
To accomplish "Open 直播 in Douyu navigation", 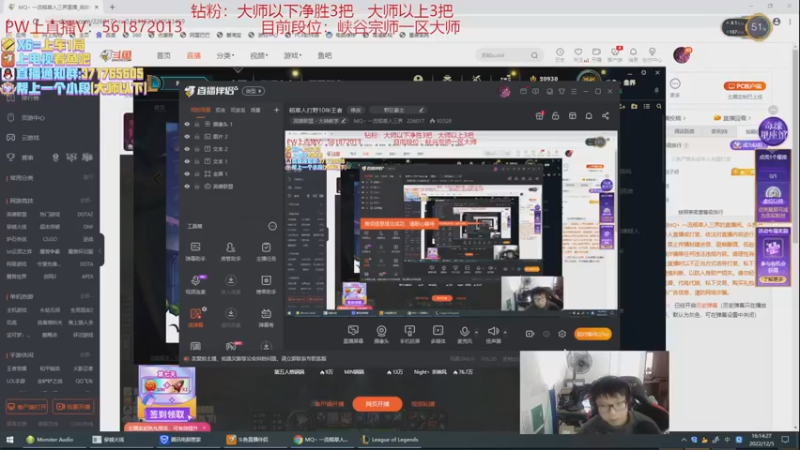I will (x=193, y=55).
